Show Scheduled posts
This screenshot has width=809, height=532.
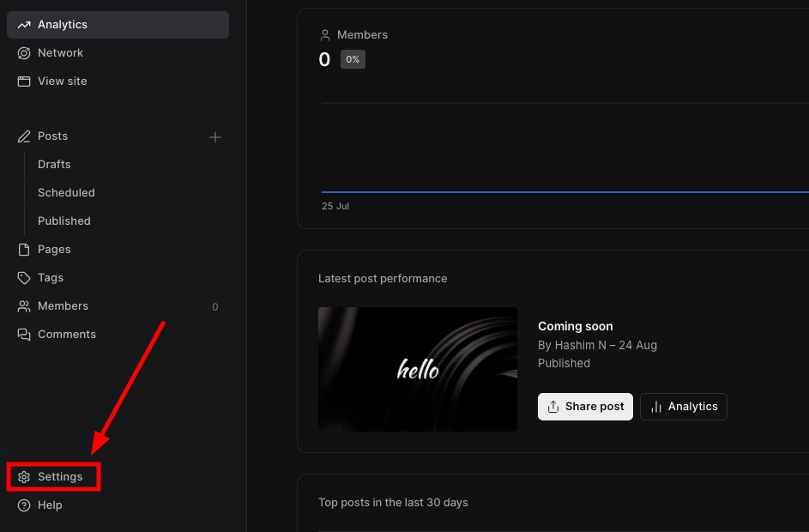[x=66, y=193]
